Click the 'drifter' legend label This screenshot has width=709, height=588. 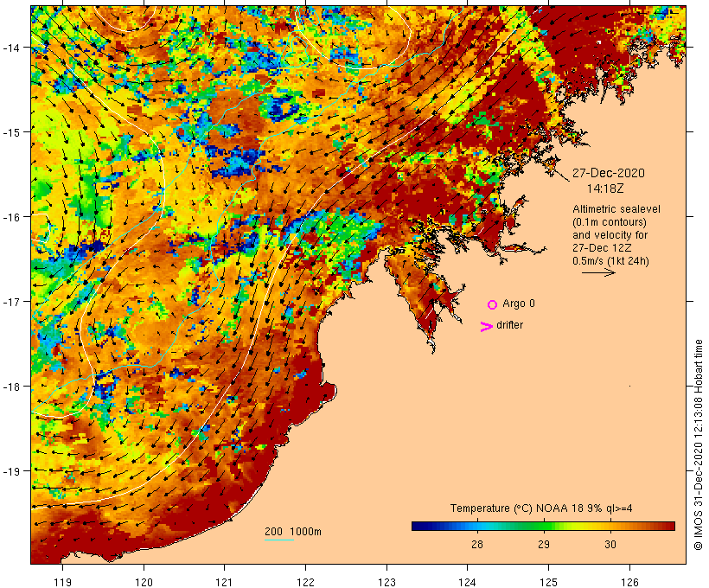[509, 325]
